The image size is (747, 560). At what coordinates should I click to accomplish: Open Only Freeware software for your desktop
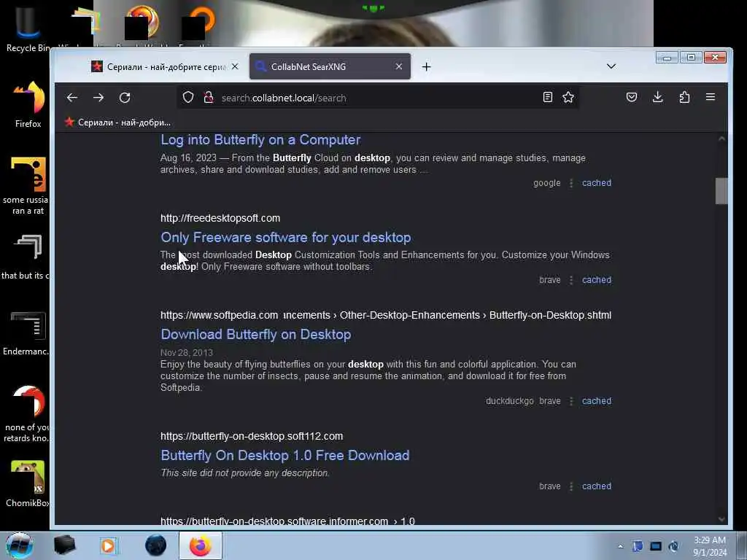286,237
